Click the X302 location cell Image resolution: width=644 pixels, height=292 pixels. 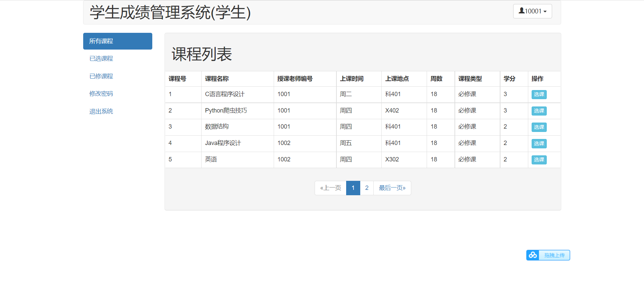point(392,159)
